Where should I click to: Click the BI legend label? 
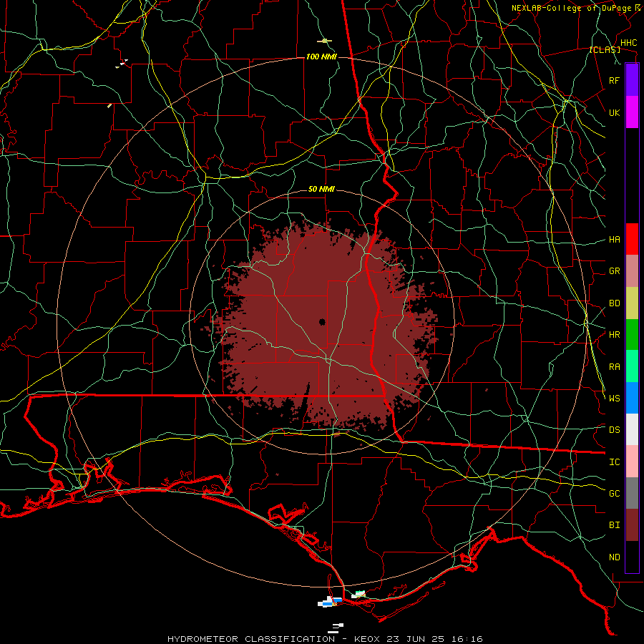coord(614,525)
